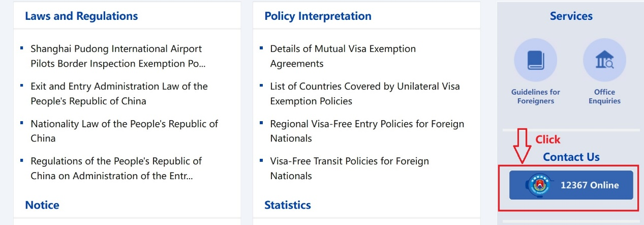
Task: Open Details of Mutual Visa Exemption Agreements
Action: point(343,56)
